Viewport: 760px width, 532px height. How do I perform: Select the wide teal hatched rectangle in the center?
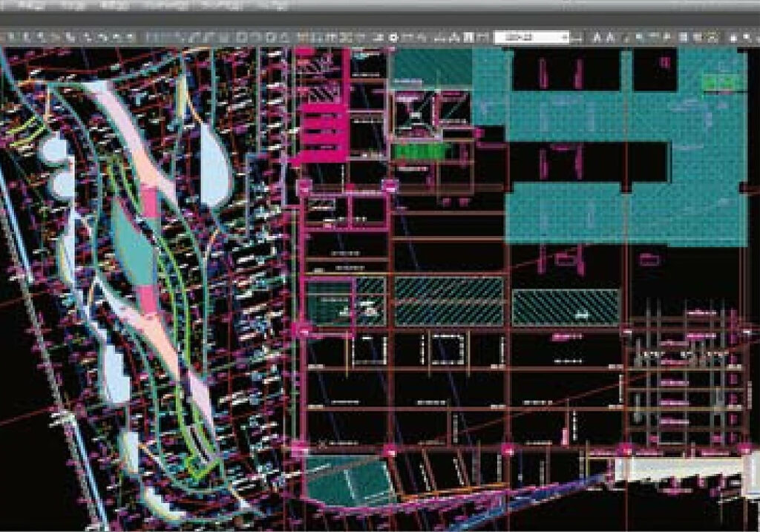[448, 300]
